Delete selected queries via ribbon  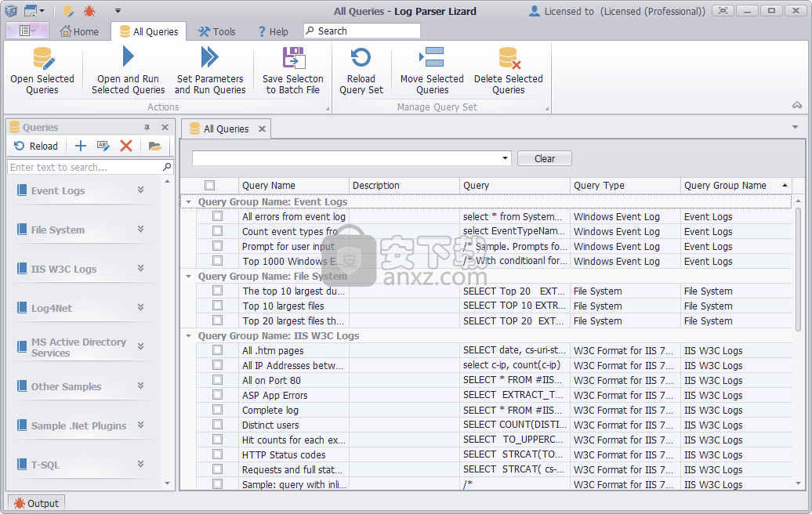[x=508, y=71]
